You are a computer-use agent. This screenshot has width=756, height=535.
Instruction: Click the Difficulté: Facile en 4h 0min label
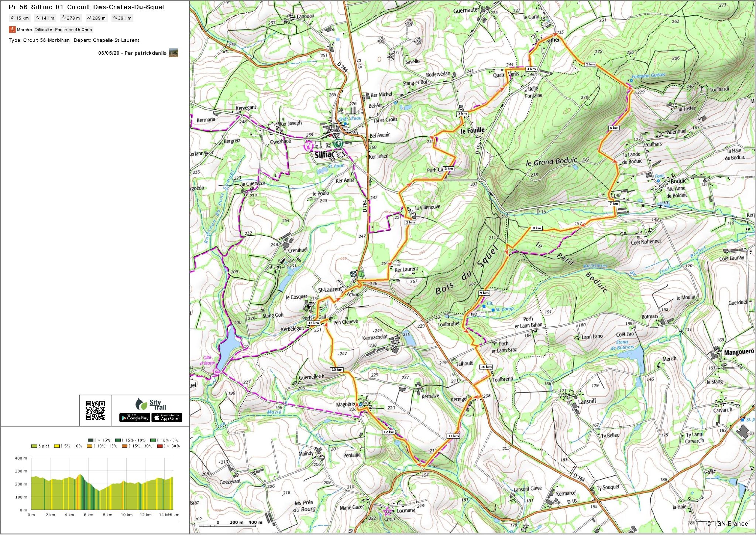point(63,30)
